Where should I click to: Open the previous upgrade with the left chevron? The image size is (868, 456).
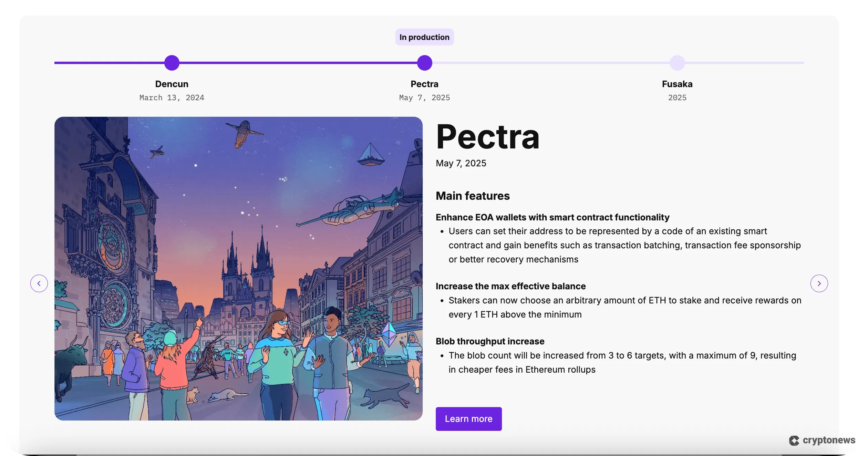pyautogui.click(x=39, y=283)
